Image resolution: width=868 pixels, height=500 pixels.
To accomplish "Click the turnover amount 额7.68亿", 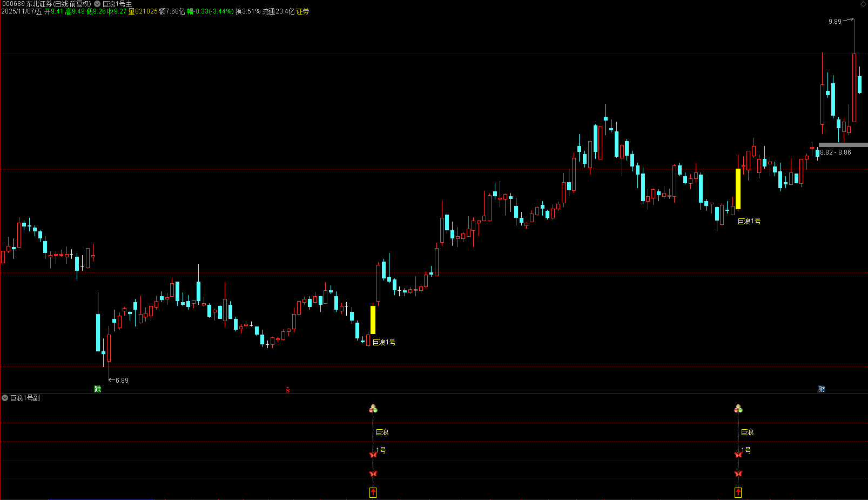I will click(x=172, y=11).
